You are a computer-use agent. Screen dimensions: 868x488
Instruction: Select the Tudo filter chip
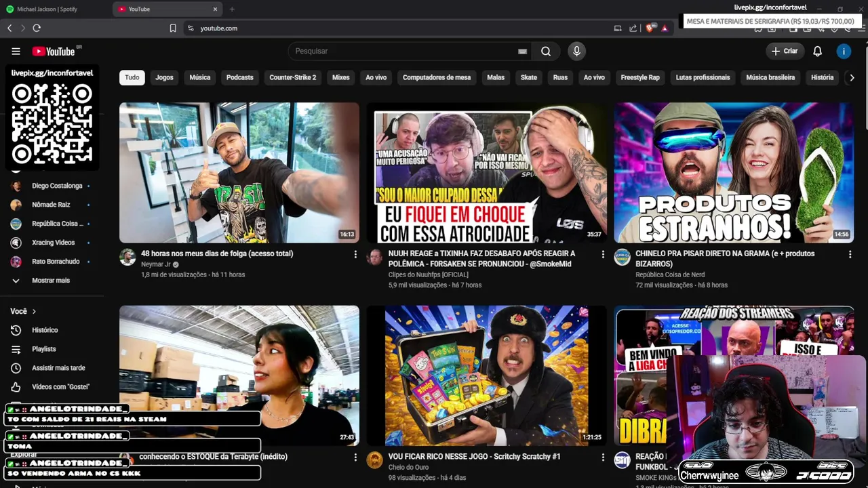coord(132,77)
